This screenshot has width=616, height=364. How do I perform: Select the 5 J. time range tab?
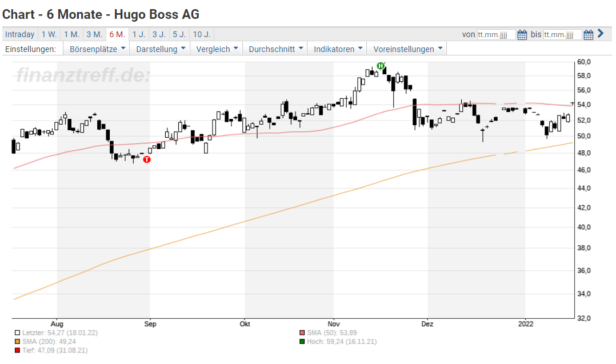[x=179, y=34]
